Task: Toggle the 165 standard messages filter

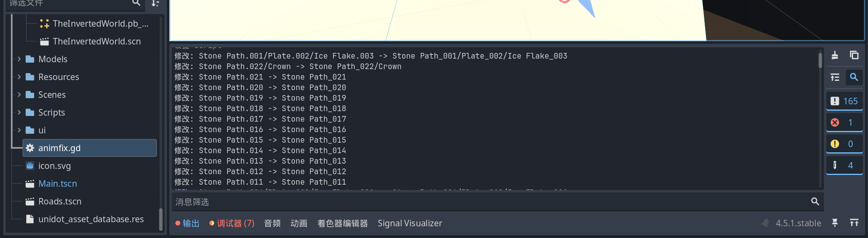Action: click(844, 101)
